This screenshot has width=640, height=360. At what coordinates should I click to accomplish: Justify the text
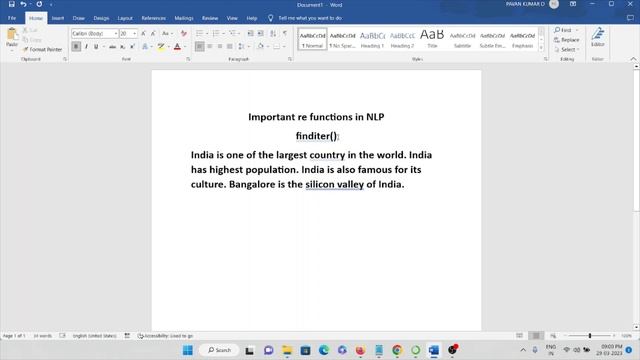point(230,47)
